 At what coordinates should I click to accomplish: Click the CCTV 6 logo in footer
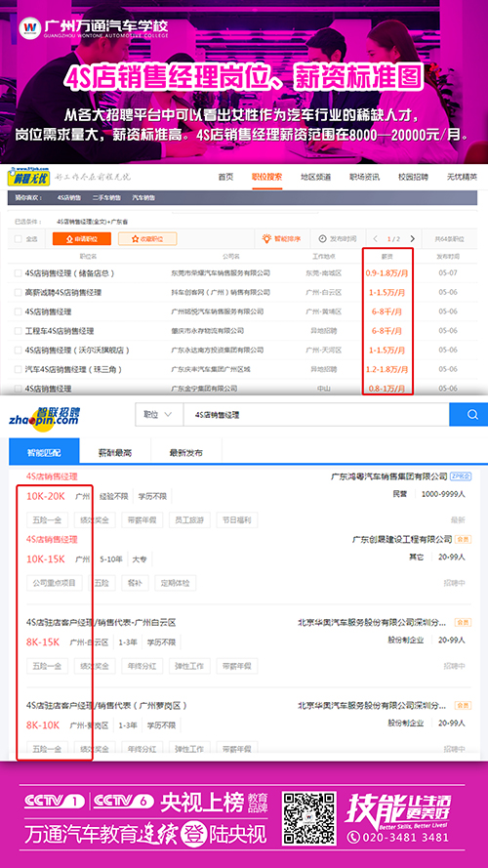123,801
